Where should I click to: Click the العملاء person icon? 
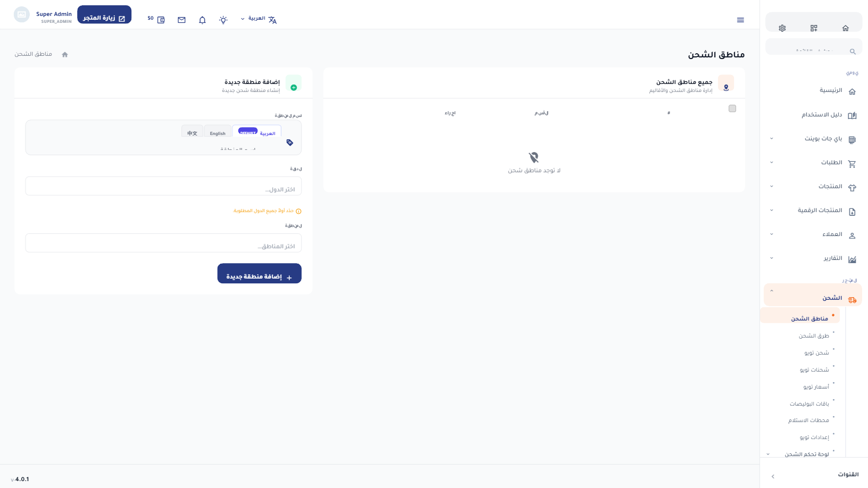click(x=852, y=235)
